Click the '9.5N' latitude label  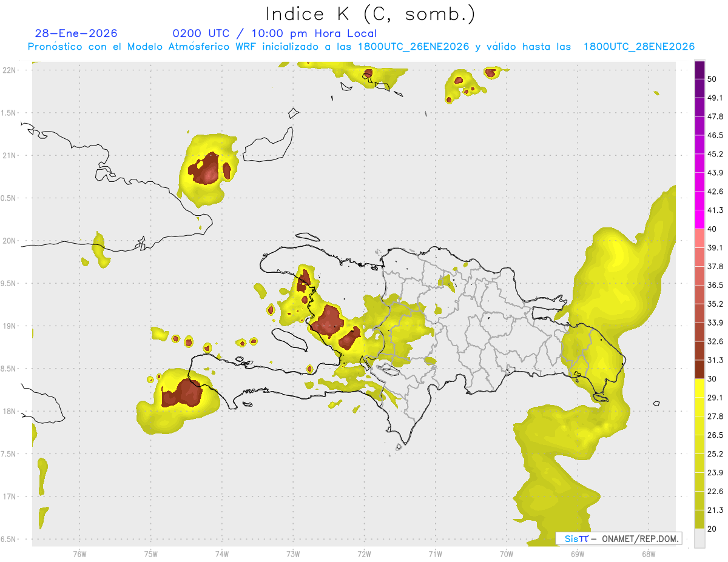click(9, 283)
